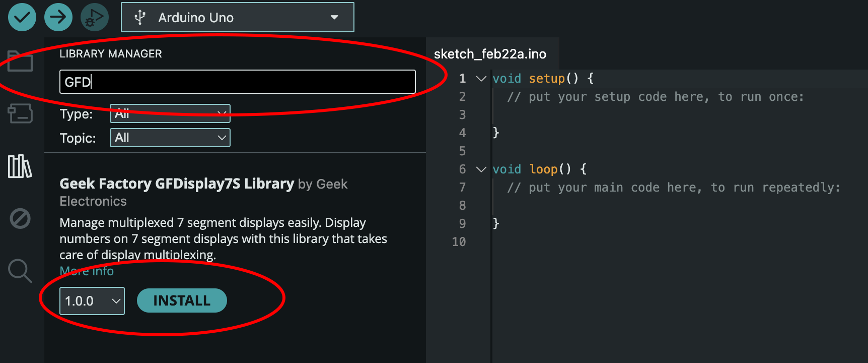This screenshot has height=363, width=868.
Task: Open the Sketchbook folder icon in sidebar
Action: tap(20, 61)
